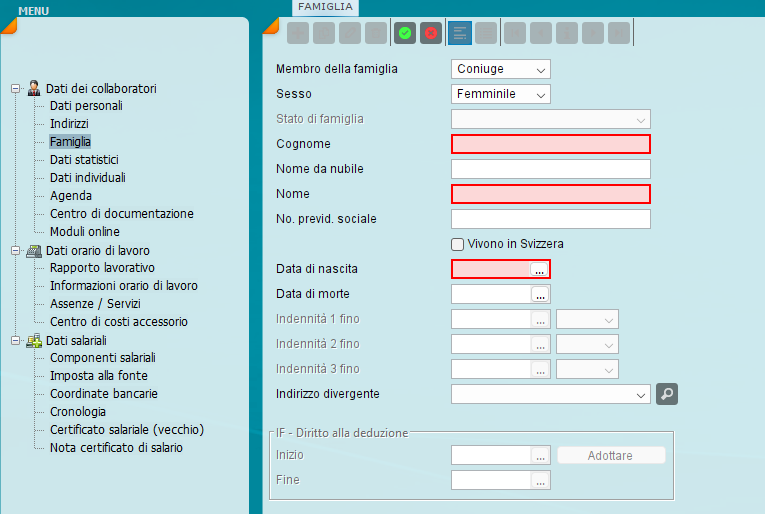Open the Indennità 1 fino date picker
This screenshot has height=514, width=765.
[539, 319]
